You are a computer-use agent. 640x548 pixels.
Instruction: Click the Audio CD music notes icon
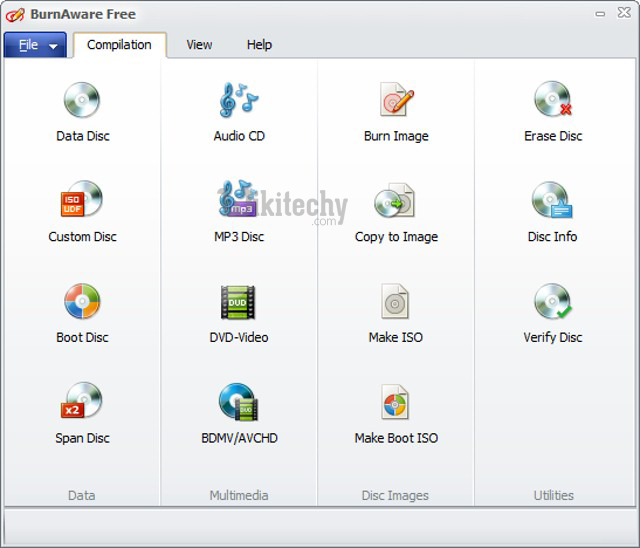pyautogui.click(x=239, y=100)
